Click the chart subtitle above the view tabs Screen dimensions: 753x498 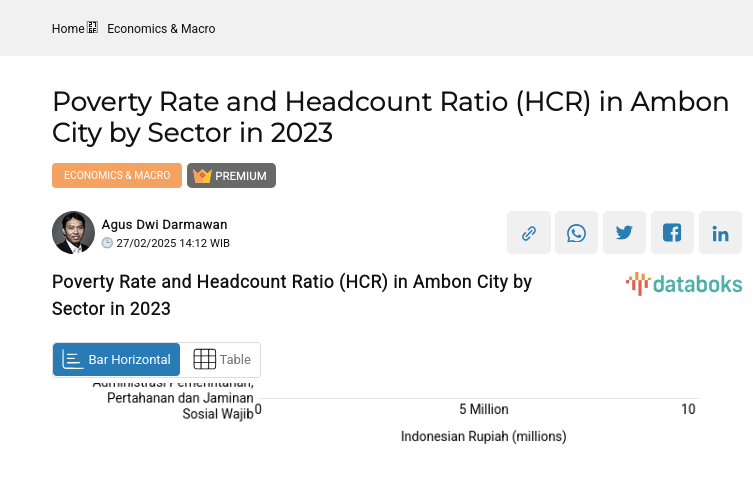292,295
